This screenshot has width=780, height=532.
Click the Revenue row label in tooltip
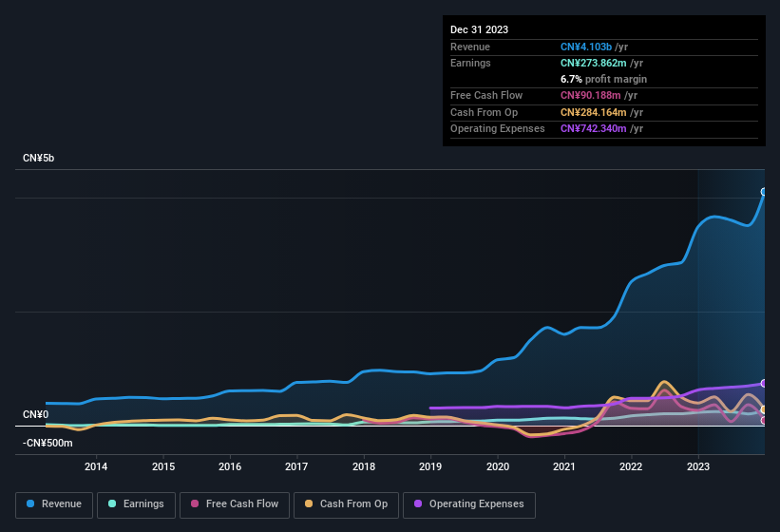(470, 47)
